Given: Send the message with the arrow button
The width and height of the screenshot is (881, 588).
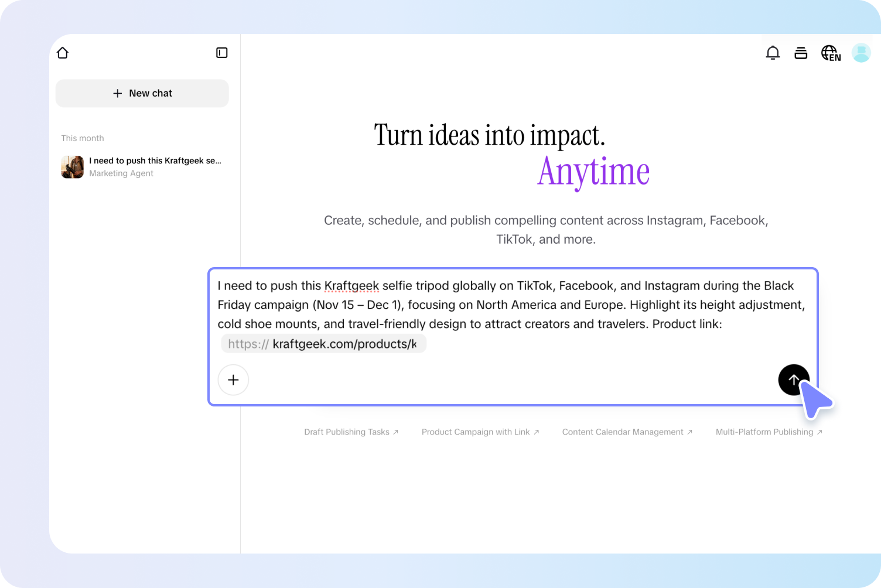Looking at the screenshot, I should [794, 380].
